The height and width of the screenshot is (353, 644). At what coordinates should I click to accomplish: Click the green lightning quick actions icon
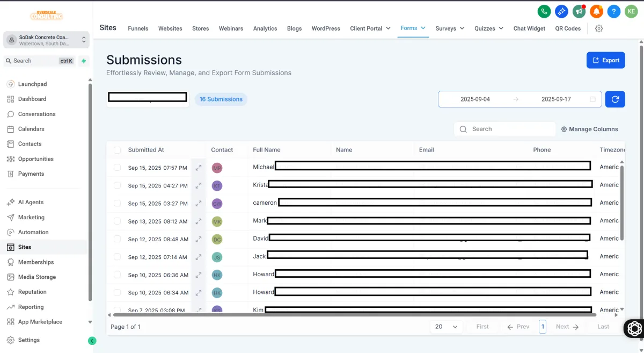[83, 61]
